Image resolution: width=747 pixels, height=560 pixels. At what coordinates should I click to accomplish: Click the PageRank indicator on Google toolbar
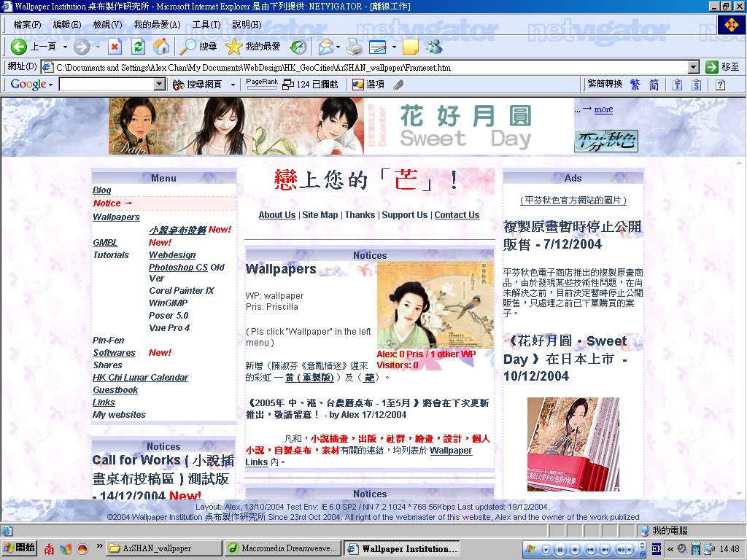coord(262,85)
